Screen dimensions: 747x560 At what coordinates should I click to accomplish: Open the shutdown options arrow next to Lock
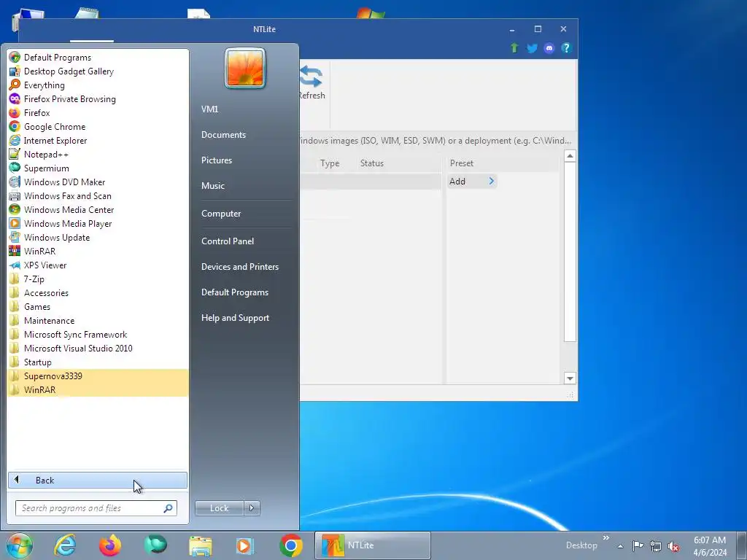[252, 508]
